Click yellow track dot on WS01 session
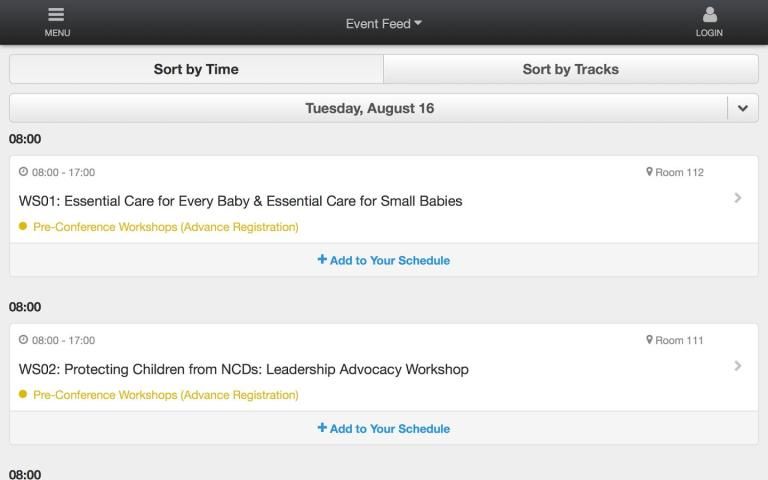 [23, 227]
